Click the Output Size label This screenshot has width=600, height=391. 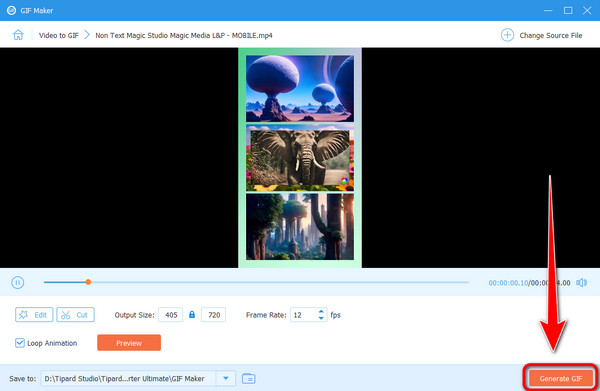134,315
